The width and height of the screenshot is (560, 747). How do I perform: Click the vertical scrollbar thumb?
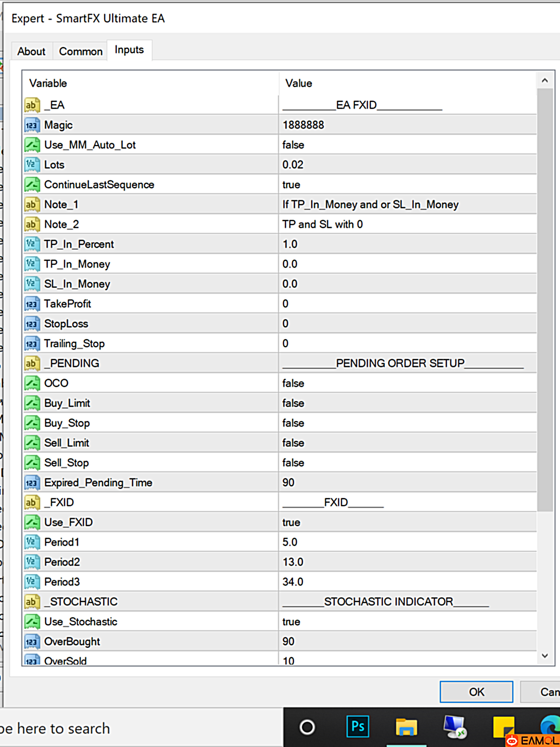point(545,300)
